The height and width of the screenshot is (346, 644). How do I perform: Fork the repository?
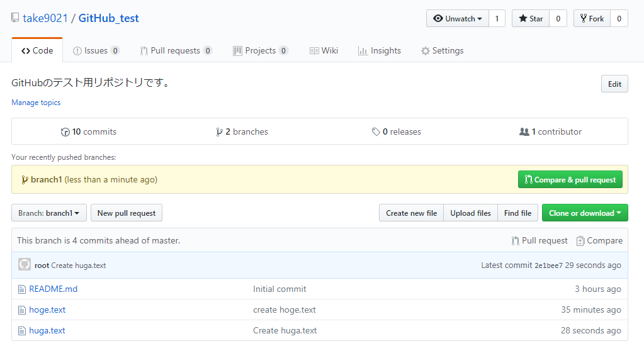click(592, 18)
